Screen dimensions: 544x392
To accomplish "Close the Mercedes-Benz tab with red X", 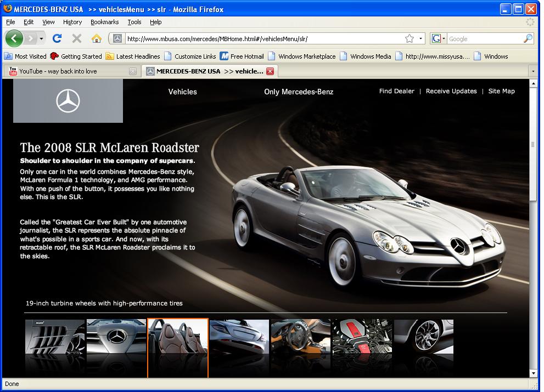I will (x=270, y=71).
